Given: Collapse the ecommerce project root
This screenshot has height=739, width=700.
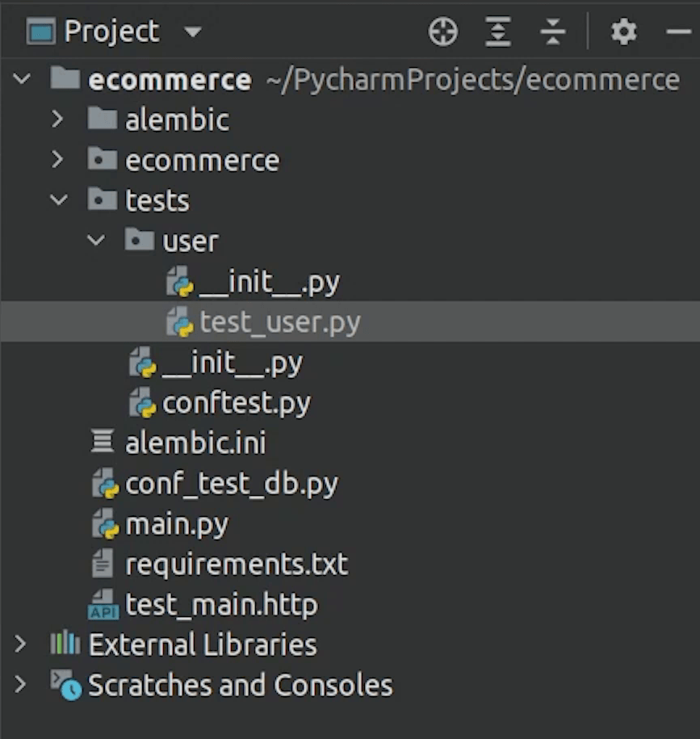Looking at the screenshot, I should 22,79.
